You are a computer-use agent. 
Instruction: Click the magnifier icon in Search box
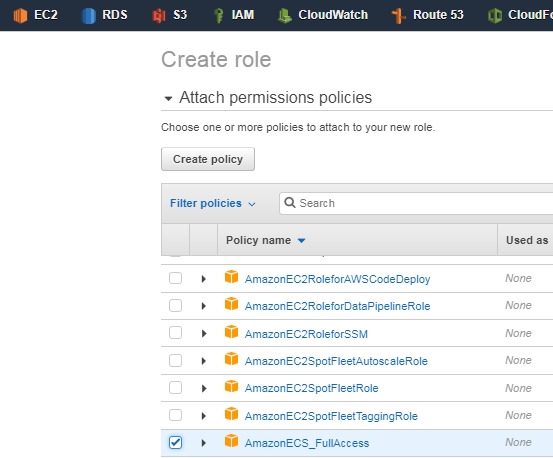pyautogui.click(x=290, y=203)
